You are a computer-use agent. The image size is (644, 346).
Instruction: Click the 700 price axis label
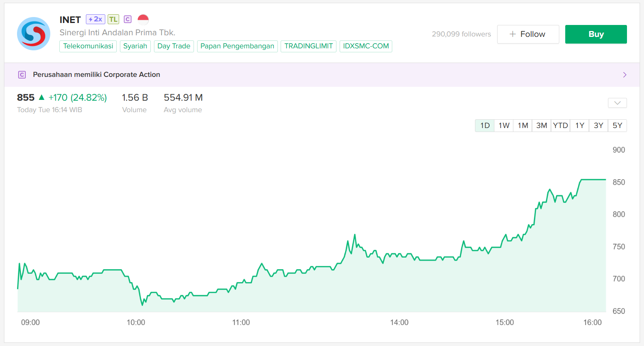pos(619,279)
